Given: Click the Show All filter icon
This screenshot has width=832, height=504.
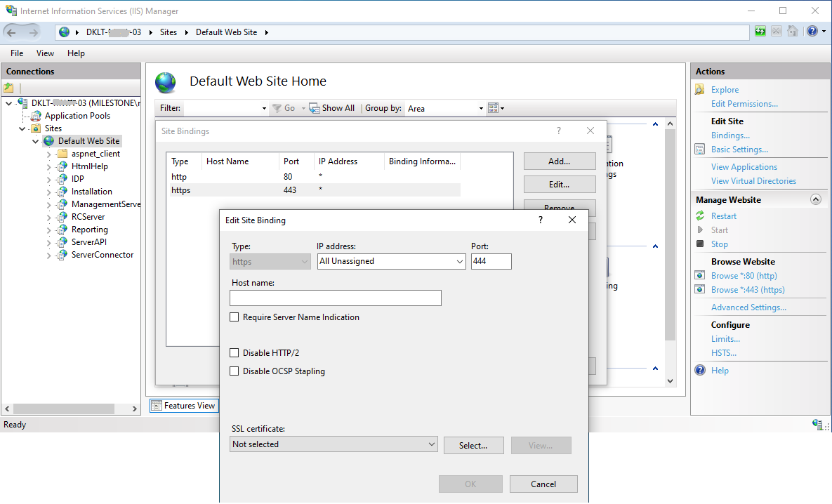Looking at the screenshot, I should pos(314,108).
